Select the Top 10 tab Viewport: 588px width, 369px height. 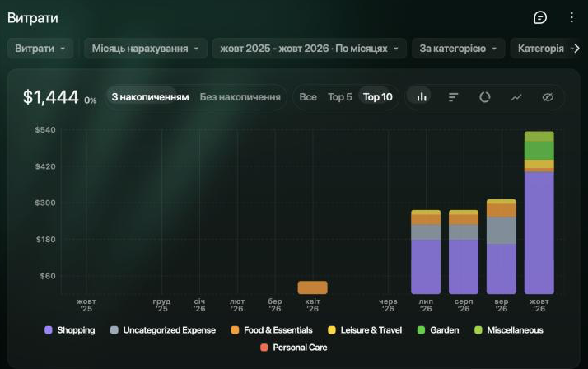pyautogui.click(x=378, y=97)
